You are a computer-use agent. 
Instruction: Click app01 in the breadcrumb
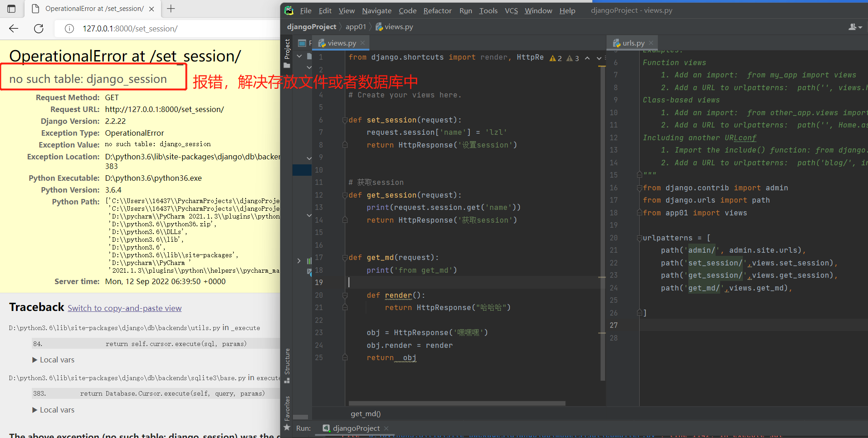coord(356,27)
